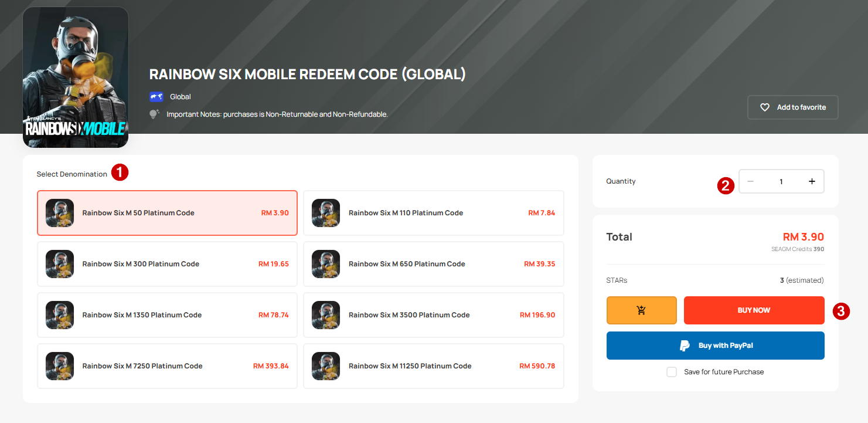Pick the 11250 Platinum Code for RM 590.78

[433, 366]
